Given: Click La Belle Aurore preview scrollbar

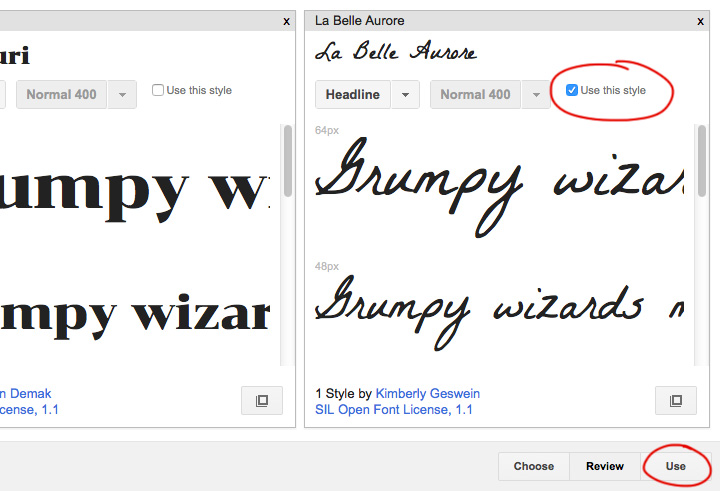Looking at the screenshot, I should (702, 161).
